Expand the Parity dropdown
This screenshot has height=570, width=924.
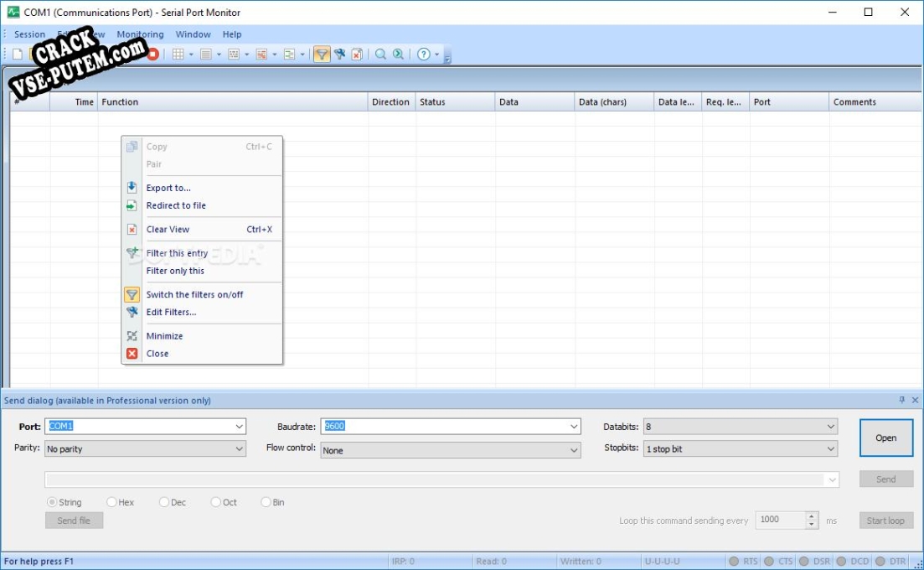point(239,448)
